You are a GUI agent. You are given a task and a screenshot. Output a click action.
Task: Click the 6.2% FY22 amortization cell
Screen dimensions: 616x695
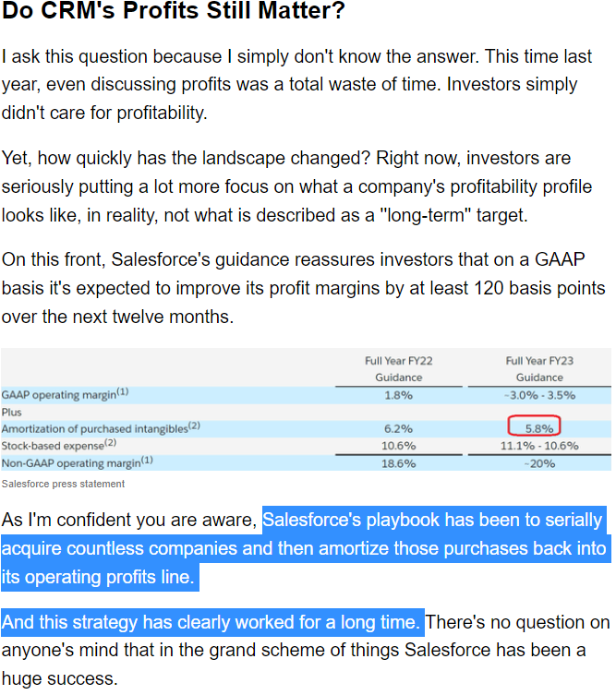[x=398, y=428]
